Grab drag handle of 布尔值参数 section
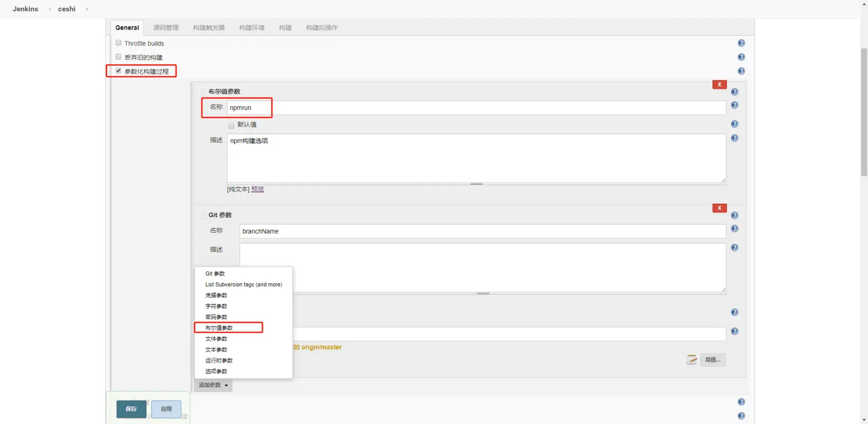 pos(202,92)
